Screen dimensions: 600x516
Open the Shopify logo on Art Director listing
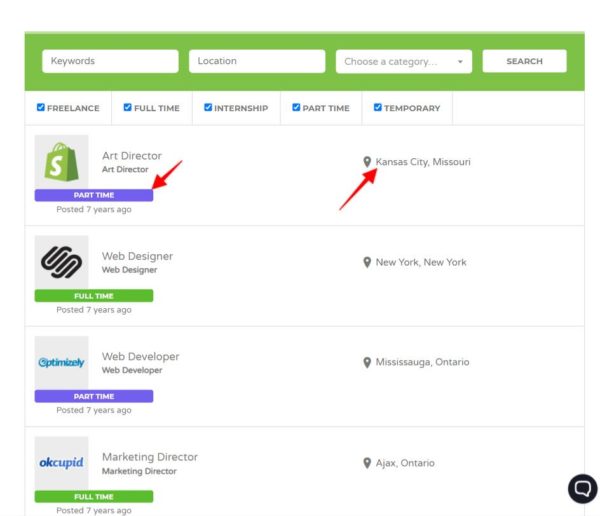61,162
